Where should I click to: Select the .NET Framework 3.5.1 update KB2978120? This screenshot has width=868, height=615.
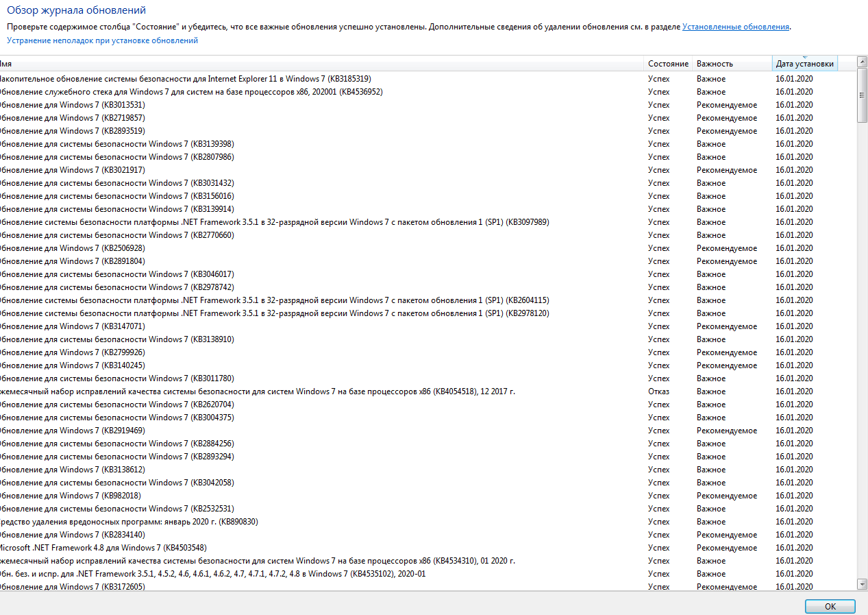click(x=428, y=313)
